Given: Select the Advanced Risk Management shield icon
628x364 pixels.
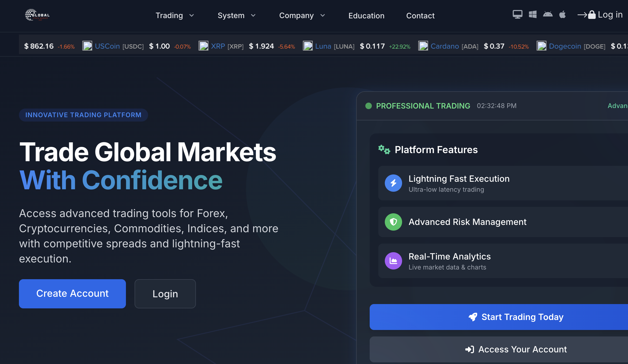Looking at the screenshot, I should (x=393, y=222).
